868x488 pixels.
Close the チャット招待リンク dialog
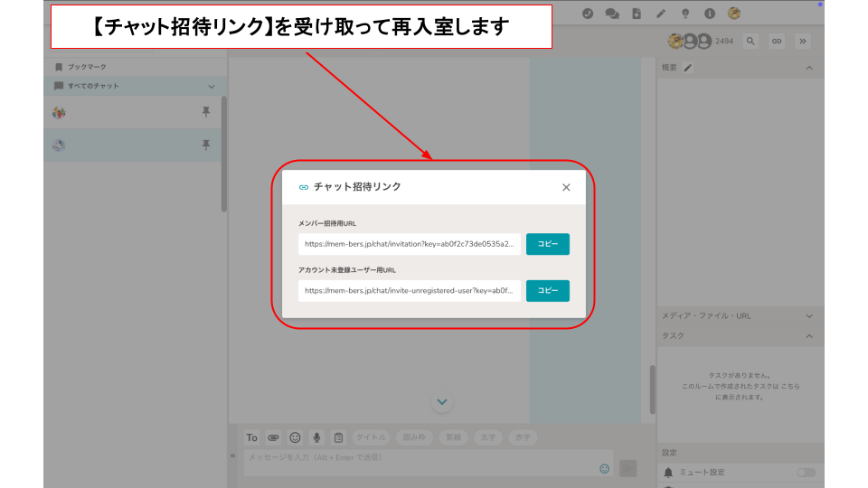(x=566, y=187)
